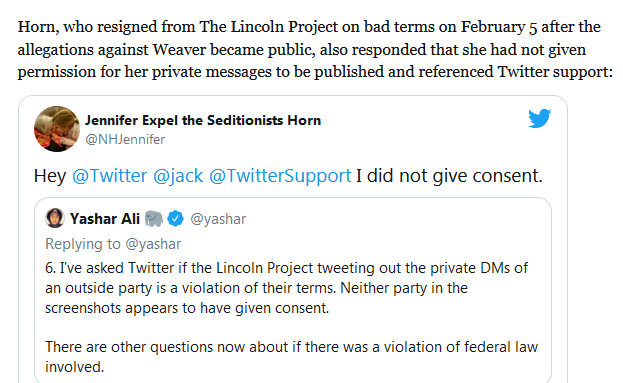Click the @NHJennifer handle
The image size is (623, 383).
pyautogui.click(x=125, y=139)
